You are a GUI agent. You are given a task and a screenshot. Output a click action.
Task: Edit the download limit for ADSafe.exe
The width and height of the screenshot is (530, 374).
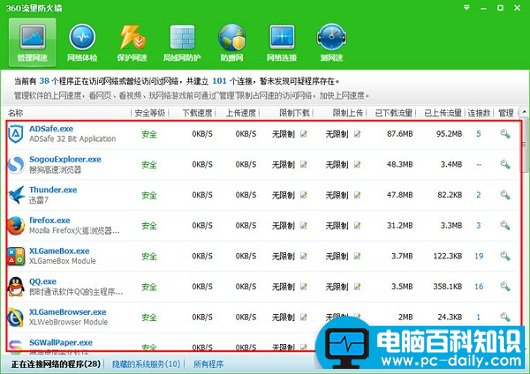click(304, 134)
